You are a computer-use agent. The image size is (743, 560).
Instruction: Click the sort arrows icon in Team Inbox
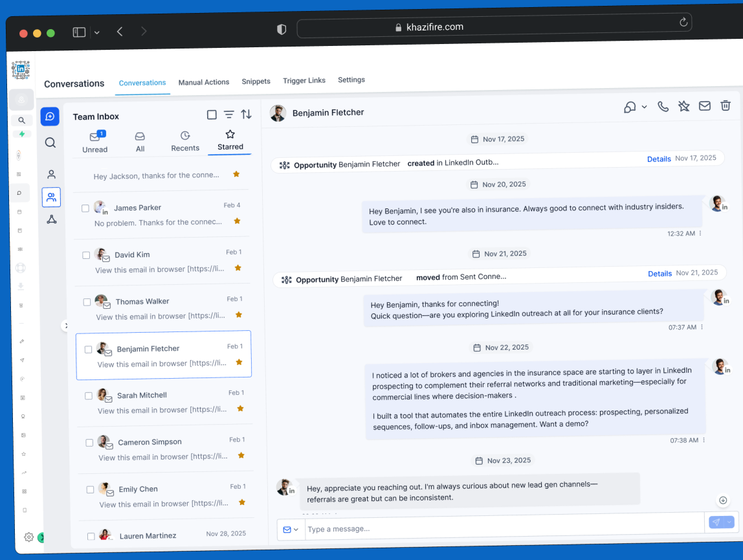(247, 115)
